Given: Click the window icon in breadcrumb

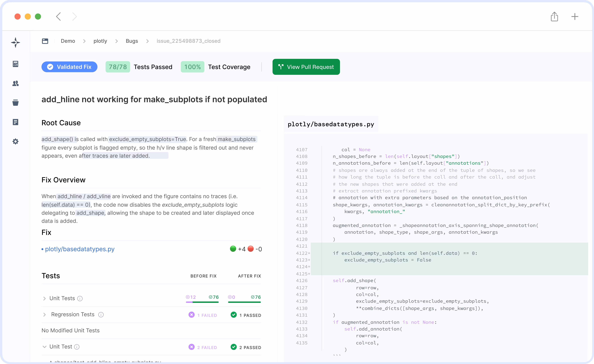Looking at the screenshot, I should tap(45, 41).
